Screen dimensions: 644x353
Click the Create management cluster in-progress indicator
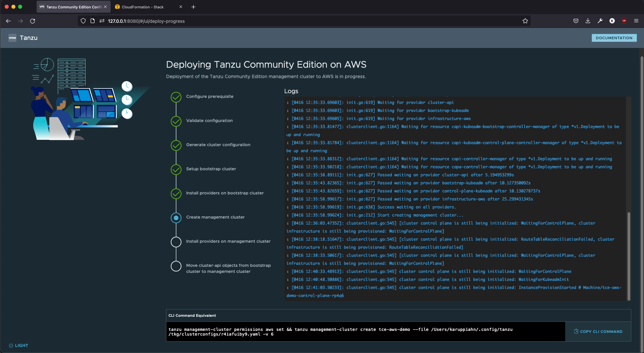click(x=176, y=218)
